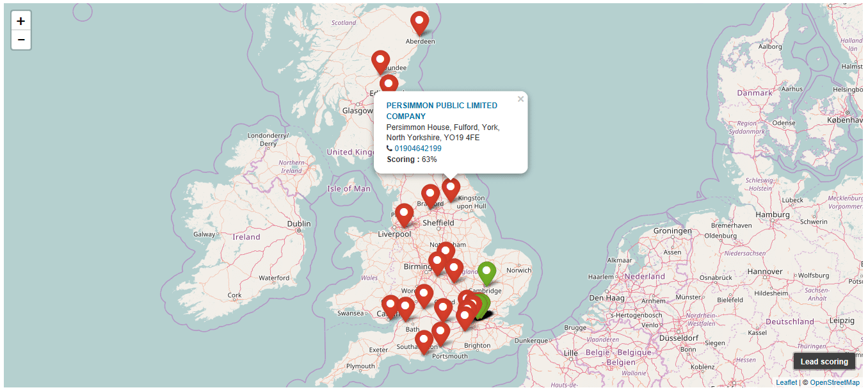This screenshot has height=390, width=868.
Task: Open the red marker over the Southampton label
Action: click(424, 342)
